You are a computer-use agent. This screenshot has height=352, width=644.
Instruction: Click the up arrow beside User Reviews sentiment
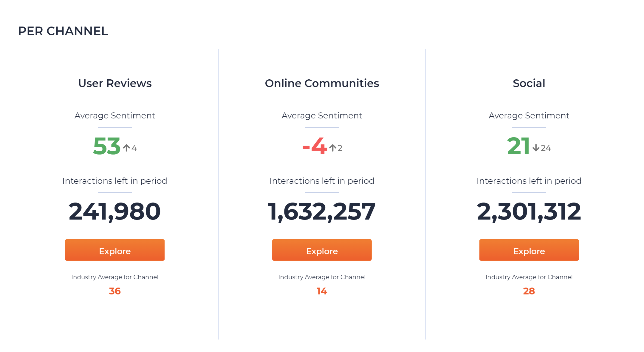[x=126, y=148]
